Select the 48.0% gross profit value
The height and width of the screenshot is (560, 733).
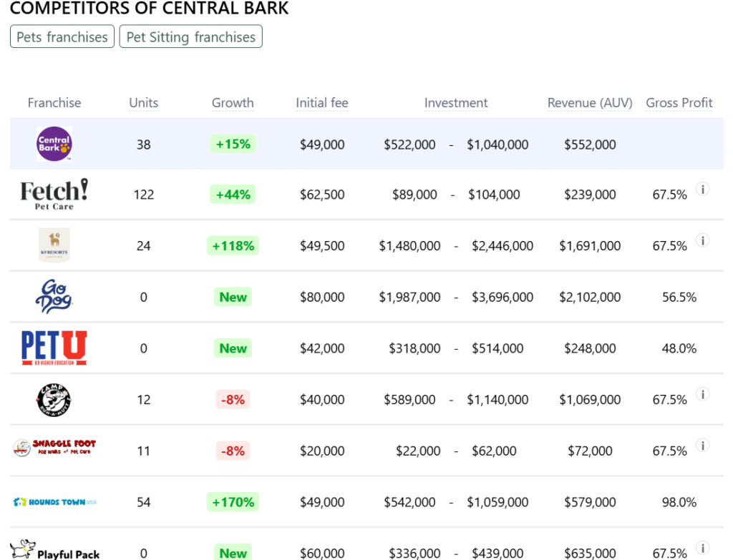pyautogui.click(x=679, y=348)
